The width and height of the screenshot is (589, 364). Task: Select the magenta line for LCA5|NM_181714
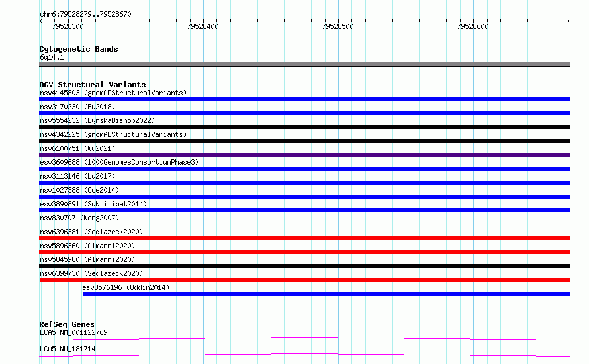[x=304, y=355]
